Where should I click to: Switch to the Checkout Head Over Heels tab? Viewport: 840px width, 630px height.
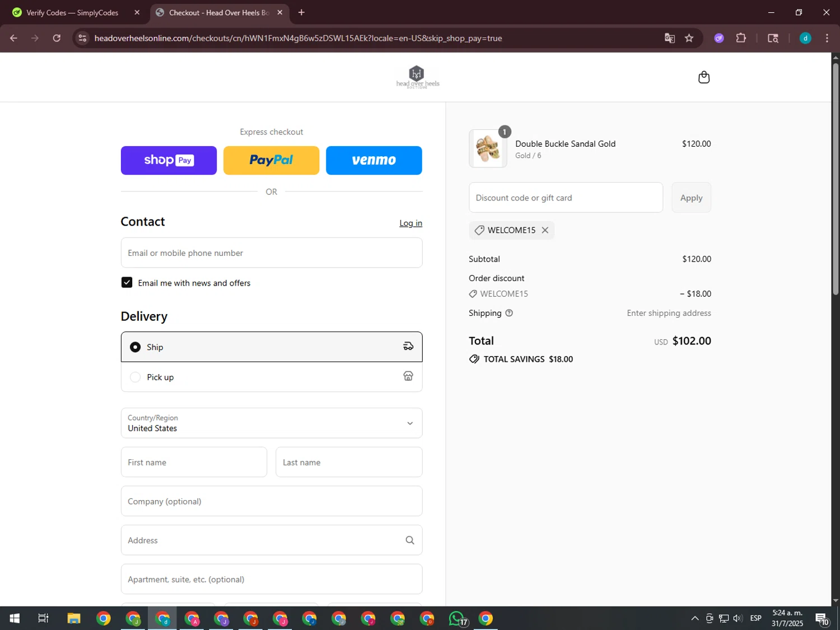(x=219, y=12)
